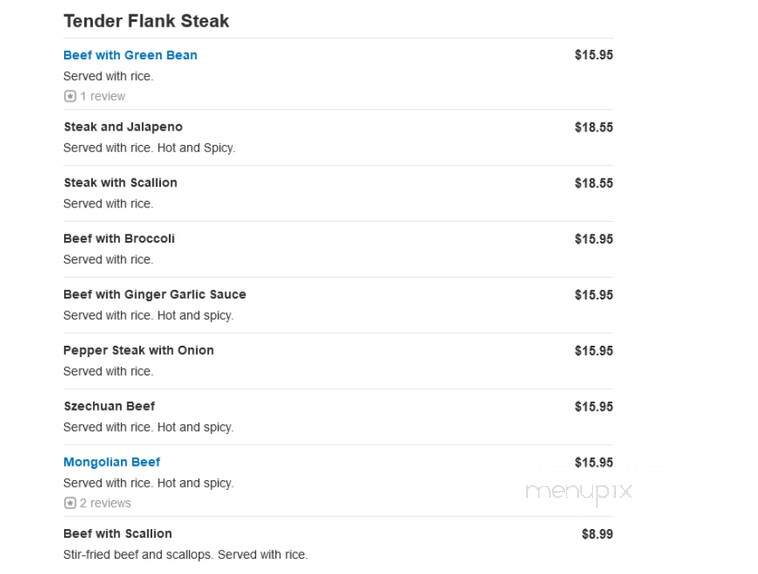
Task: Select the Szechuan Beef item
Action: pyautogui.click(x=109, y=406)
